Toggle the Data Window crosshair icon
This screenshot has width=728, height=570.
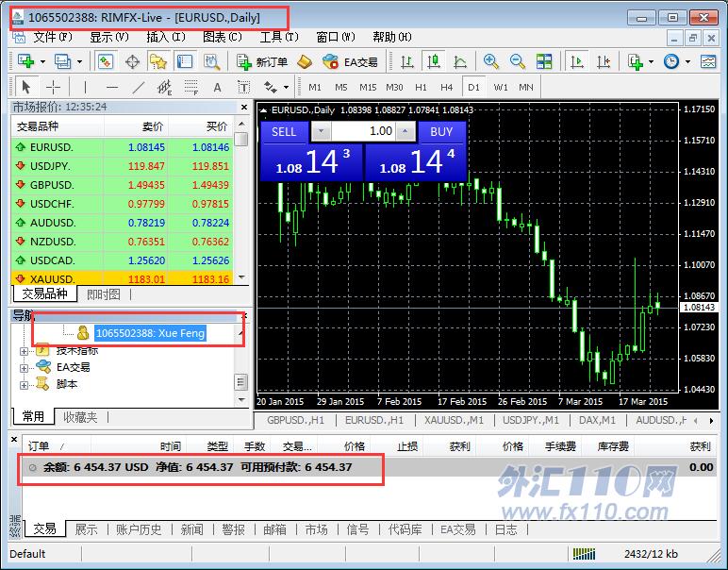tap(132, 61)
